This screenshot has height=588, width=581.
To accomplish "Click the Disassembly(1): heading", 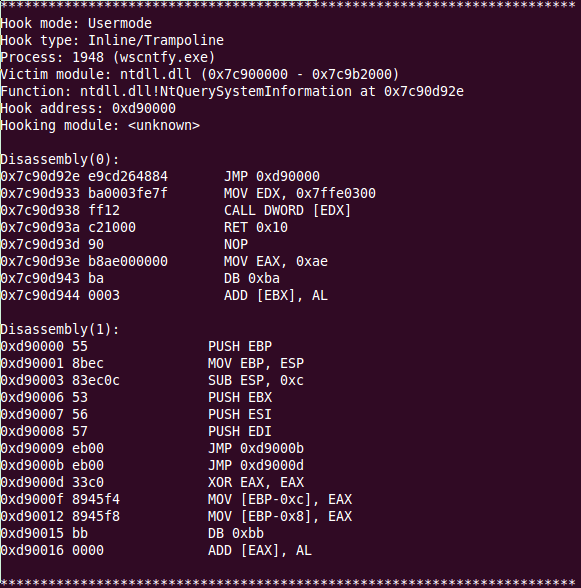I will 60,329.
